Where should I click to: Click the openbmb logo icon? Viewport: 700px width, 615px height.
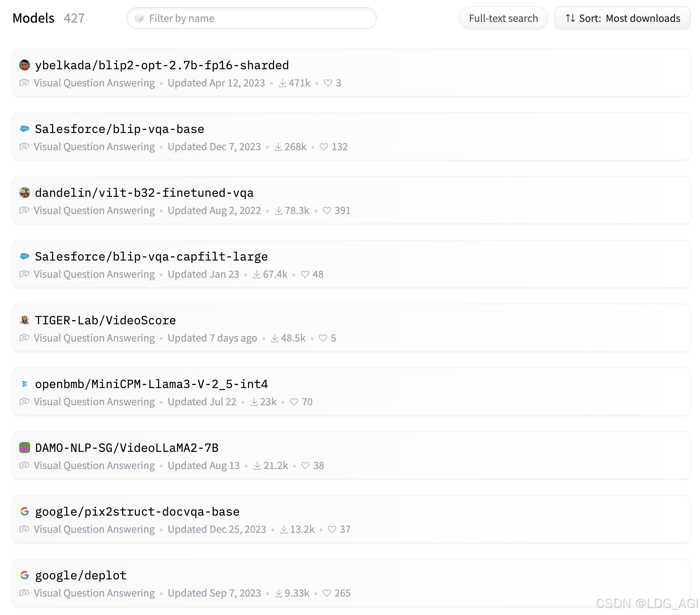25,384
